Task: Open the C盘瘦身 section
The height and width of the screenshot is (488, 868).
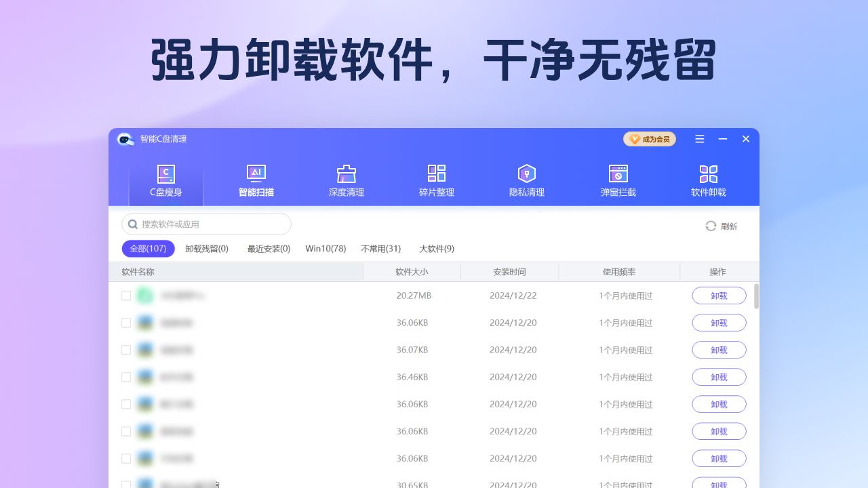Action: [166, 181]
